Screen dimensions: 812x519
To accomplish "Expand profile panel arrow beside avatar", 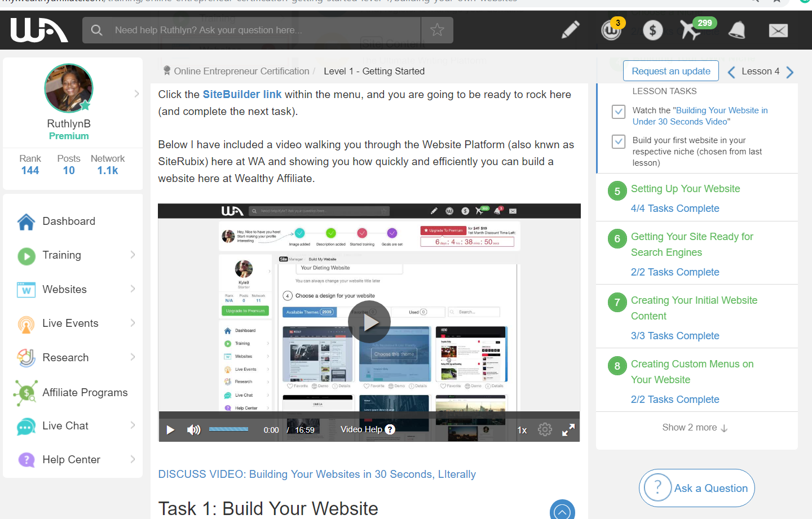I will pos(136,94).
